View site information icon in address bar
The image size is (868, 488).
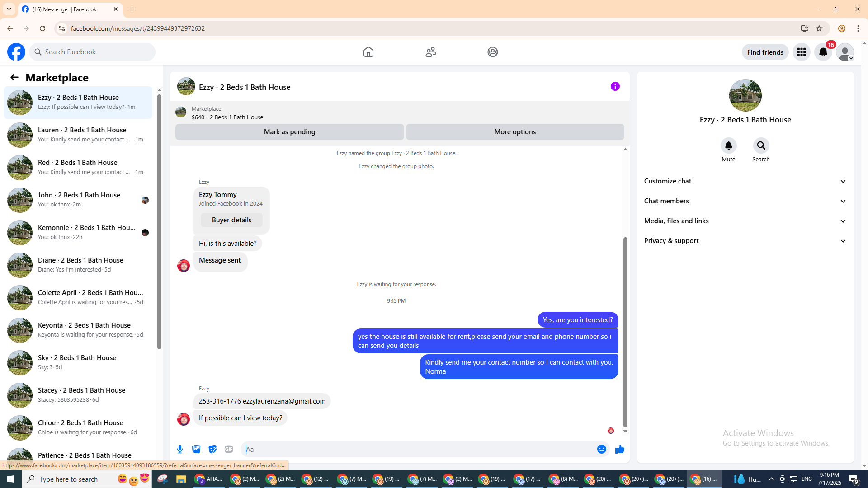pyautogui.click(x=62, y=28)
